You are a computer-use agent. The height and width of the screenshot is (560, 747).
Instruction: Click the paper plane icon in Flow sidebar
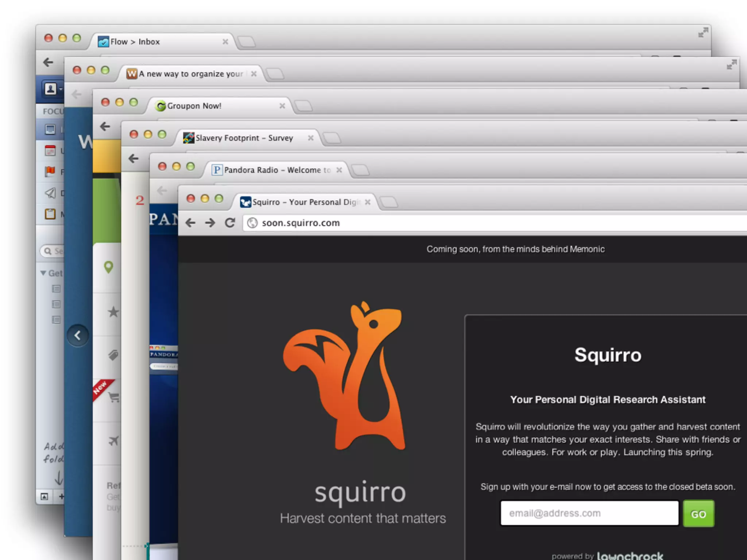click(x=50, y=192)
